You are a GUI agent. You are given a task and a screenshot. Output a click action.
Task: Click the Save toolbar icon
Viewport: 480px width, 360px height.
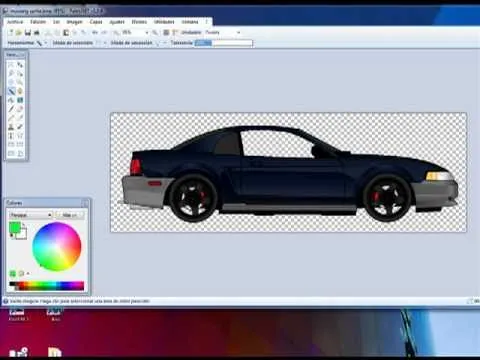(28, 32)
